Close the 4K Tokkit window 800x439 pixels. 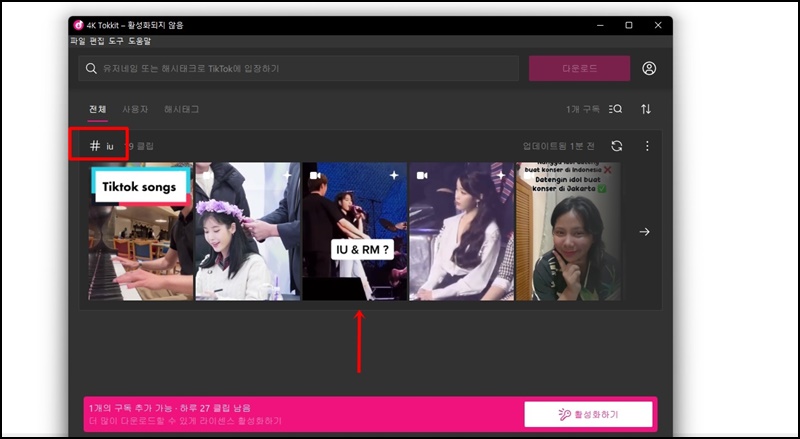[x=658, y=25]
